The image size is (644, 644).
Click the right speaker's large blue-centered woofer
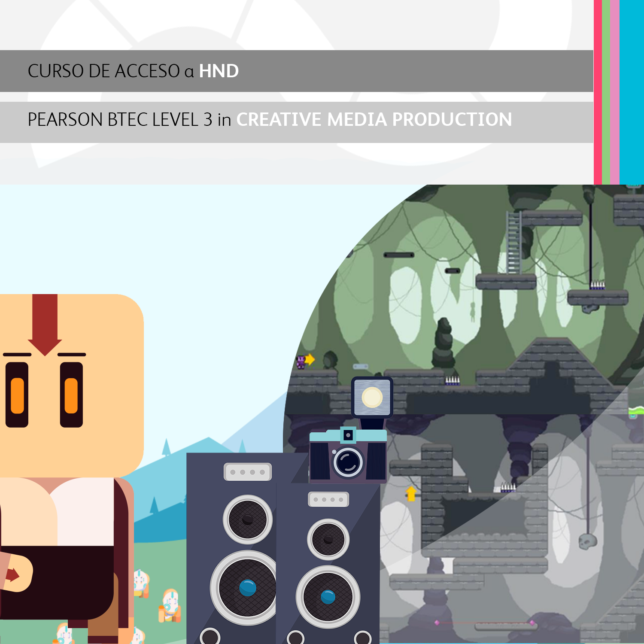click(328, 597)
